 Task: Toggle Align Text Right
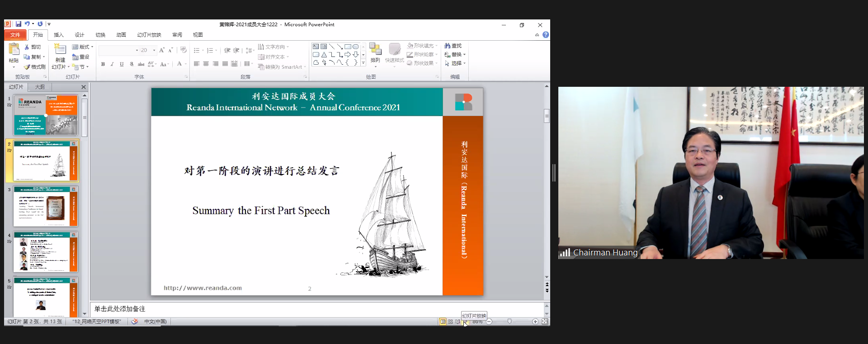tap(215, 64)
